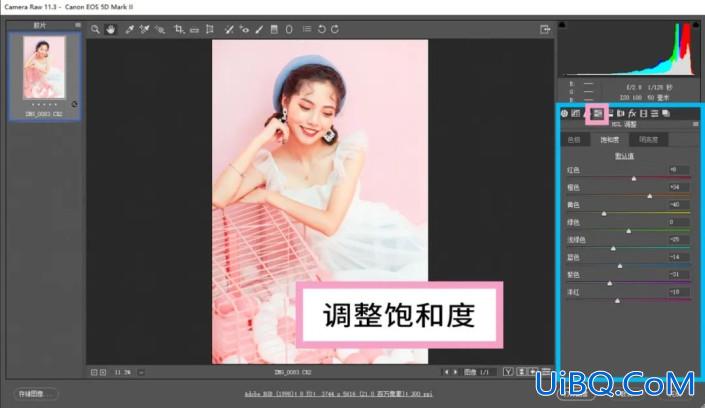Screen dimensions: 705x408
Task: Open the Snapshots panel icon
Action: (x=666, y=113)
